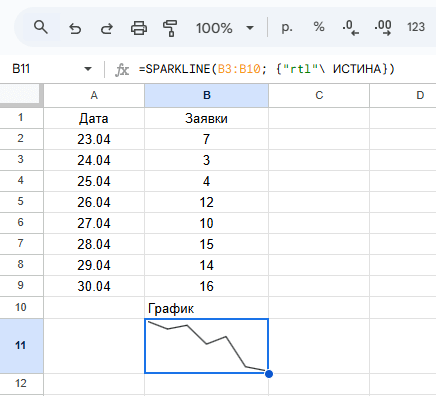The height and width of the screenshot is (396, 436).
Task: Select row 1 header
Action: pyautogui.click(x=21, y=118)
